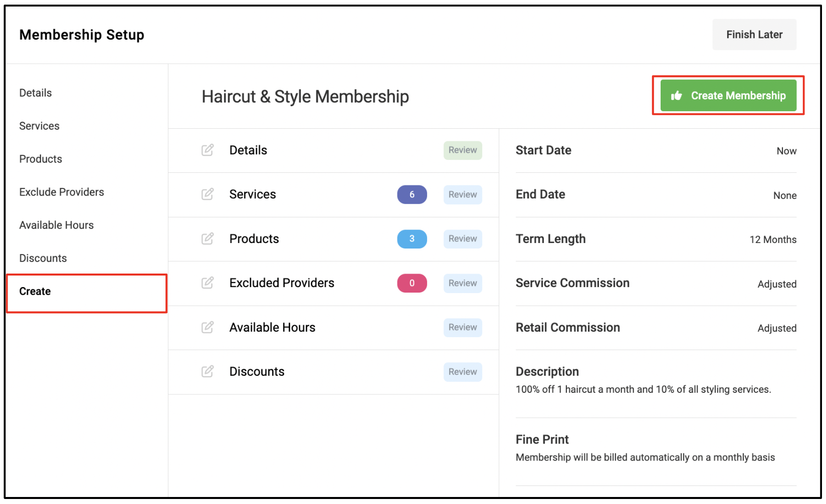Click the edit icon next to Services
This screenshot has height=504, width=826.
[x=208, y=194]
